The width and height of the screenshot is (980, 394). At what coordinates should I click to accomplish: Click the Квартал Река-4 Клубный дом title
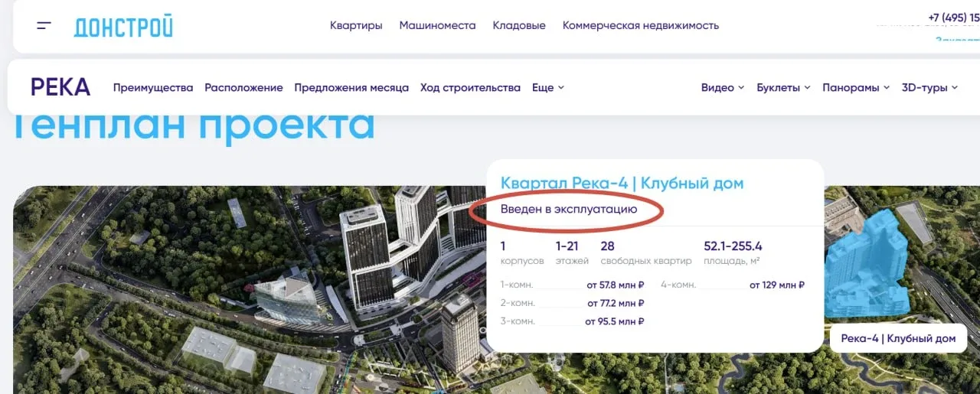click(x=622, y=183)
